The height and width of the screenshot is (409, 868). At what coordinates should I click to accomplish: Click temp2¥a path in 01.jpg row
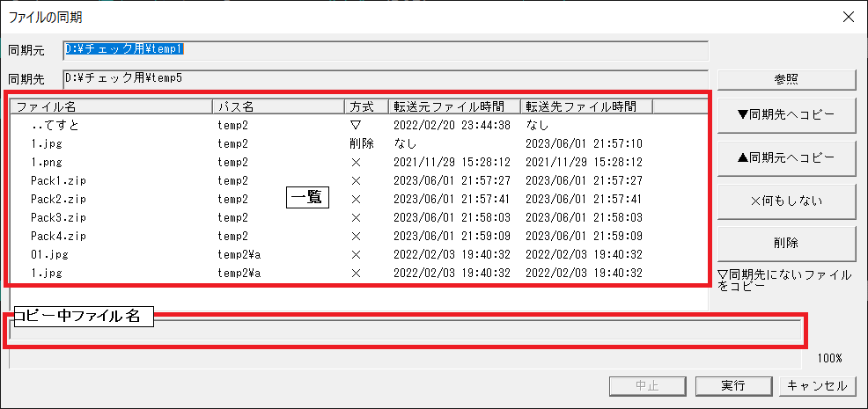tap(239, 254)
